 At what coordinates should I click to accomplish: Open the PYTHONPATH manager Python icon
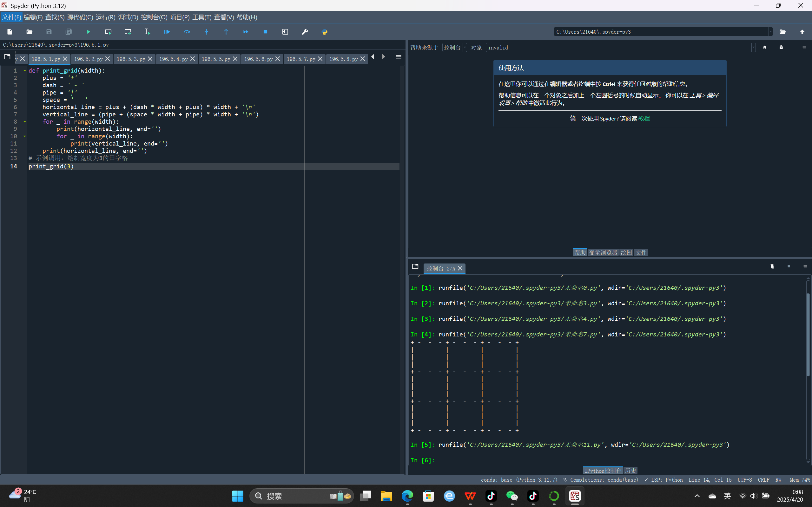pos(325,32)
